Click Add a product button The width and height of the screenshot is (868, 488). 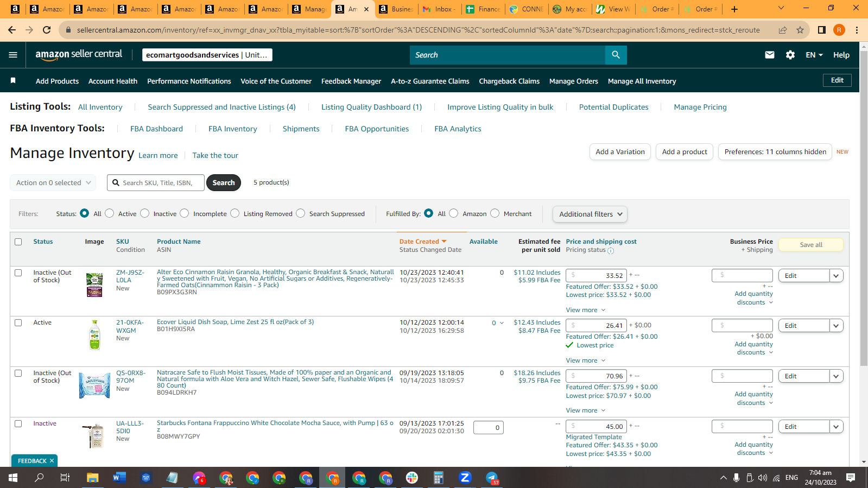tap(685, 152)
